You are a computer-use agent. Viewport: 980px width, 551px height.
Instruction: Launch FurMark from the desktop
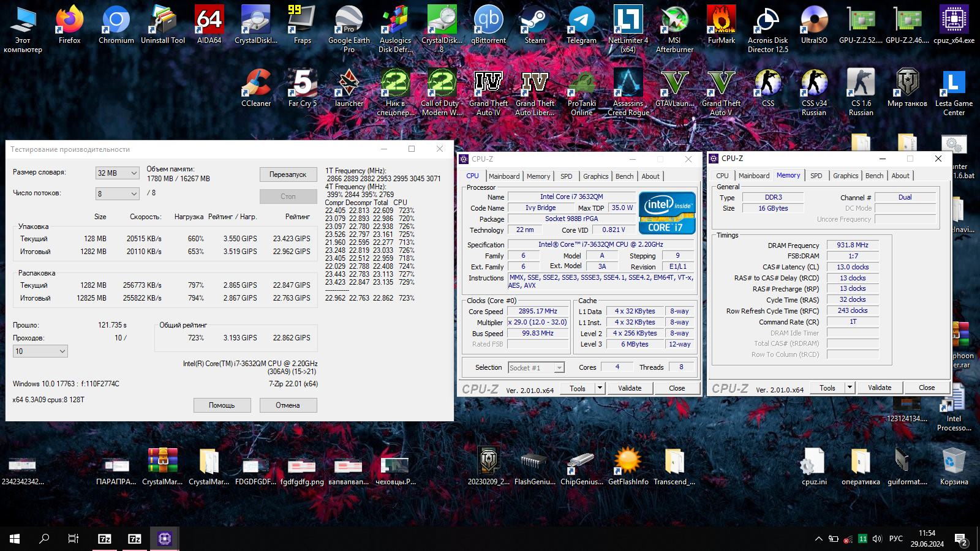[721, 24]
